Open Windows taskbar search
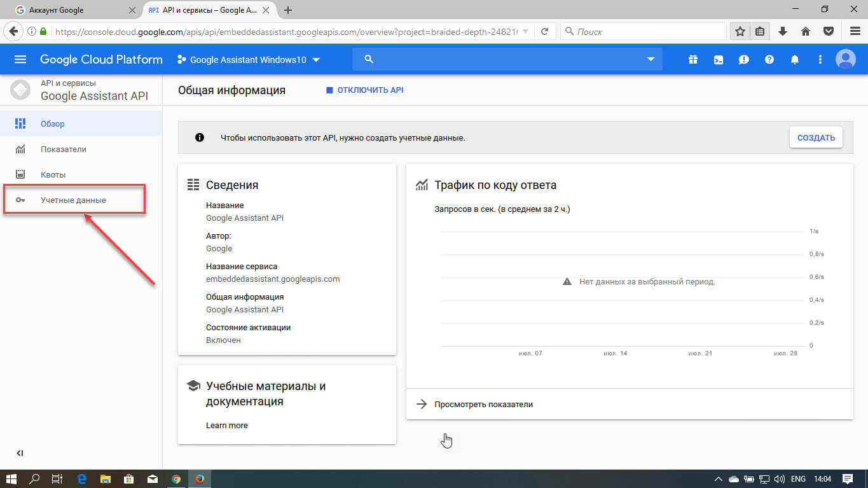 pos(34,478)
